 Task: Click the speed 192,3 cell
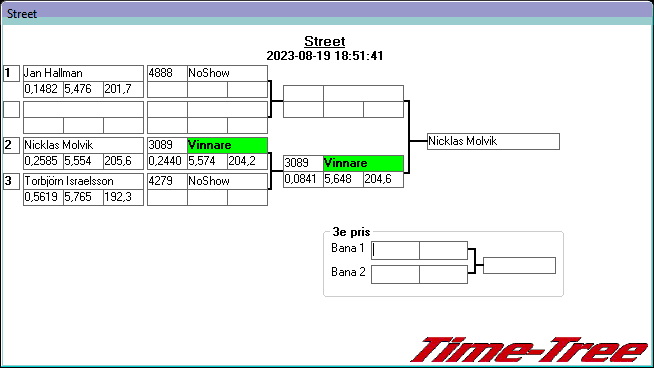point(123,197)
